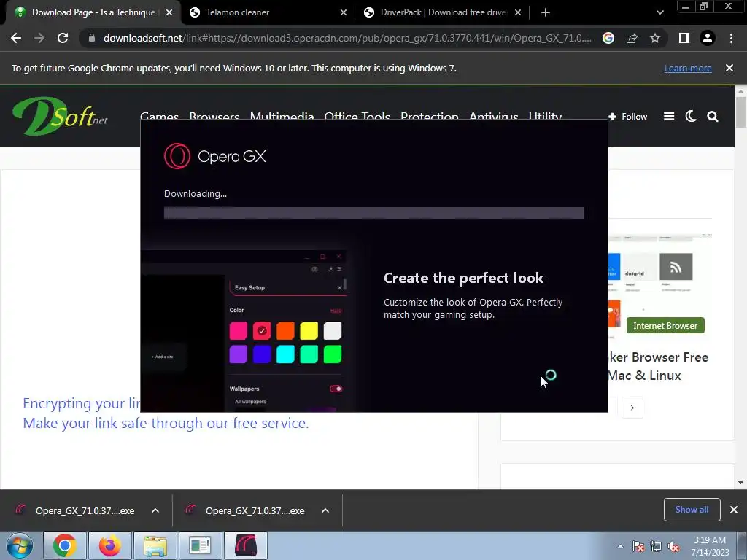Dismiss the Windows 7 update notice
The width and height of the screenshot is (747, 560).
click(729, 68)
